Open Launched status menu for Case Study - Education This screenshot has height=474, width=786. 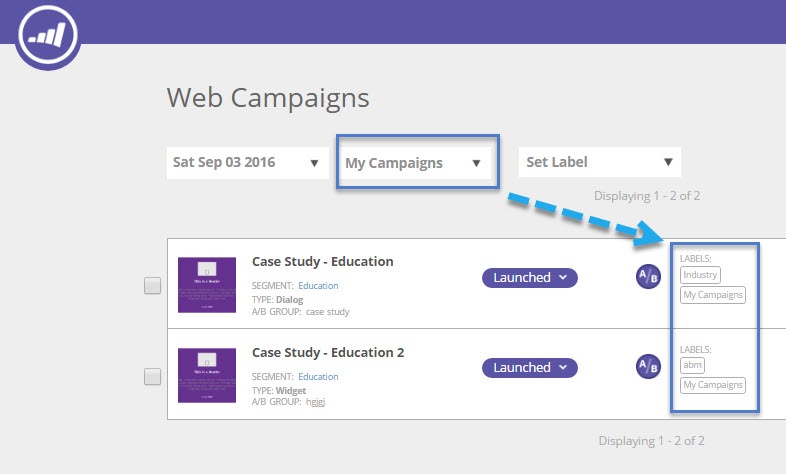(x=529, y=277)
